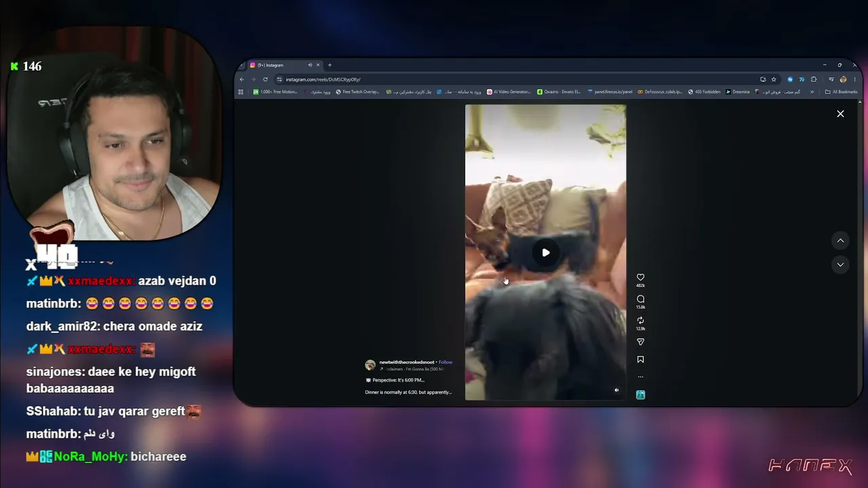Click the instagram.com address bar URL

tap(323, 79)
